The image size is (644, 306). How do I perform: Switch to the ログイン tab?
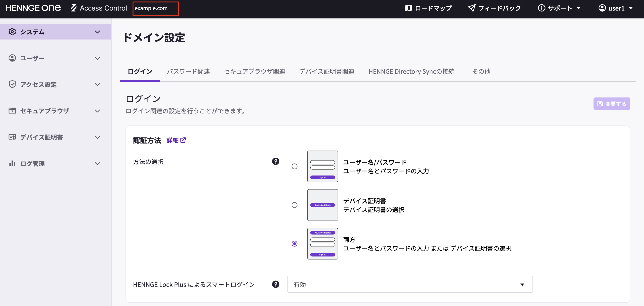(x=140, y=72)
